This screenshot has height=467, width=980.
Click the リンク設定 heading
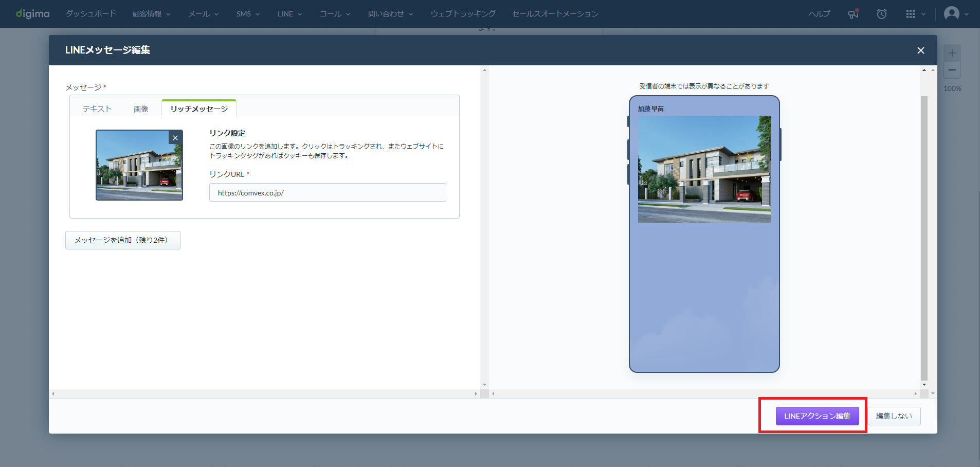tap(227, 133)
